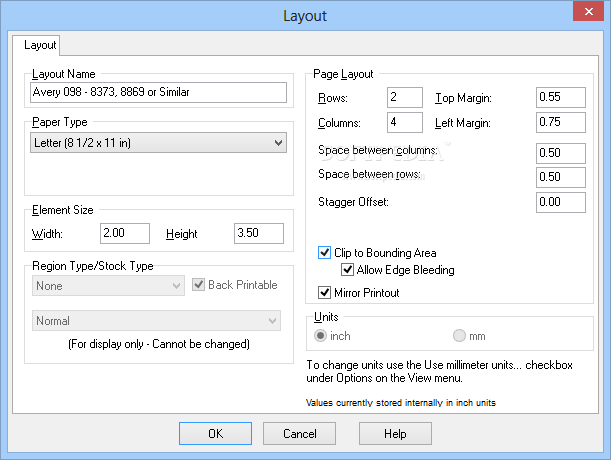Edit Space between columns value
The image size is (611, 460).
561,153
